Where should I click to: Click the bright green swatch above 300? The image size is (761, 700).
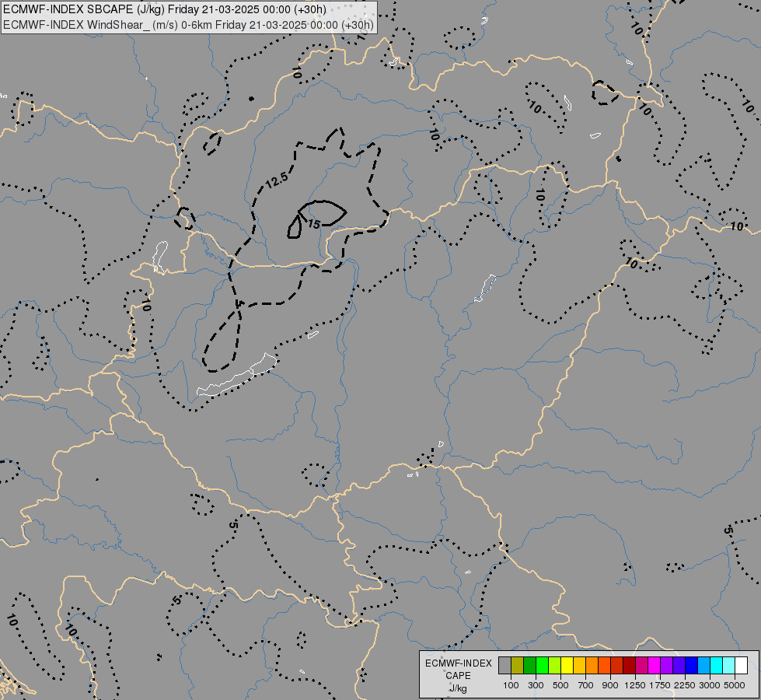[x=542, y=666]
